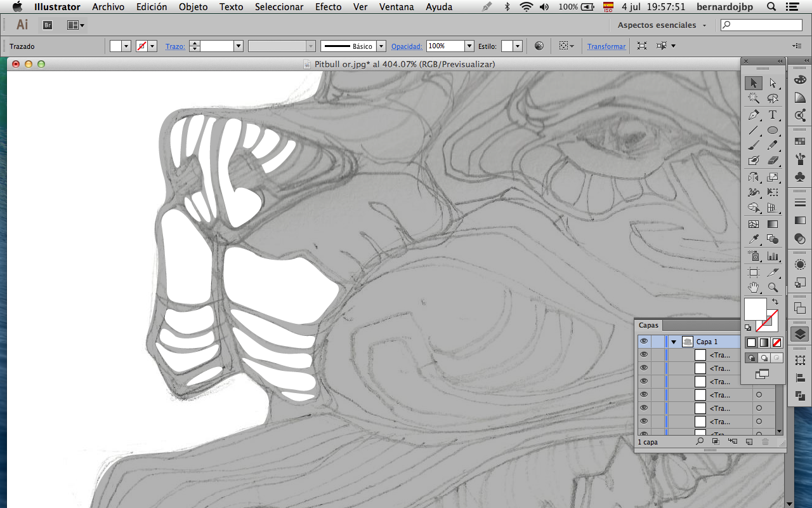Select the Zoom magnifier tool

point(773,288)
